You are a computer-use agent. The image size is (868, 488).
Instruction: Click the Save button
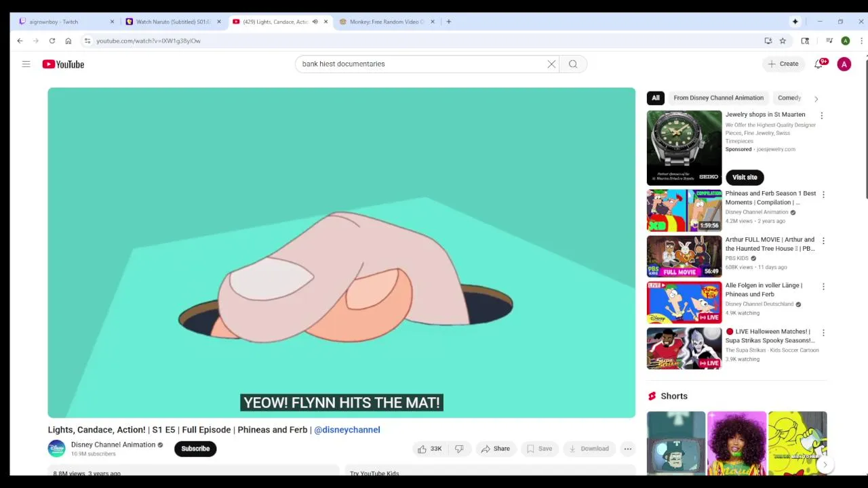click(539, 449)
